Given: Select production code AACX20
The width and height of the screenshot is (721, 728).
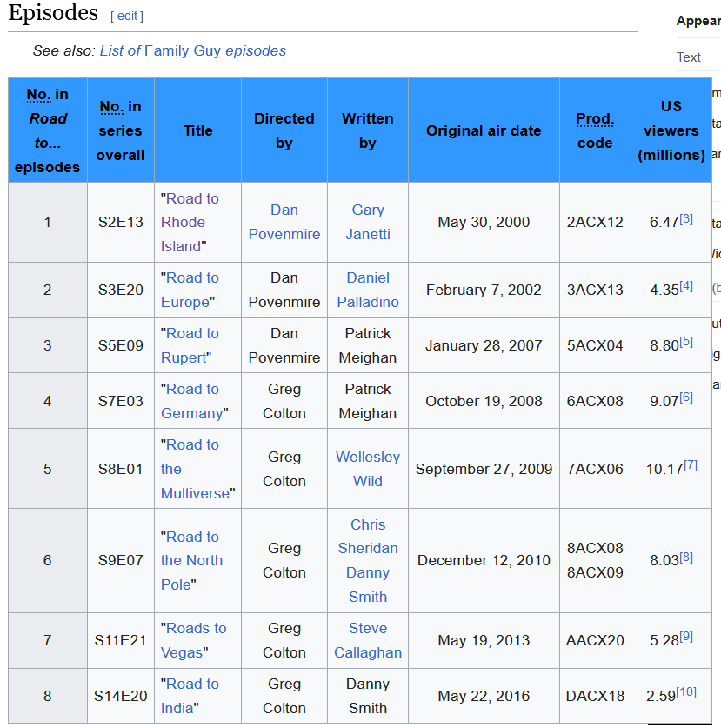Looking at the screenshot, I should (x=595, y=640).
